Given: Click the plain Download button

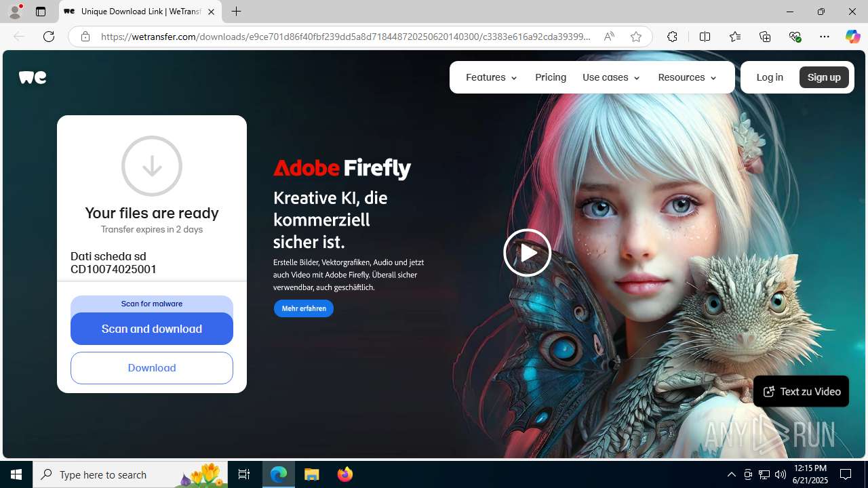Looking at the screenshot, I should tap(152, 368).
